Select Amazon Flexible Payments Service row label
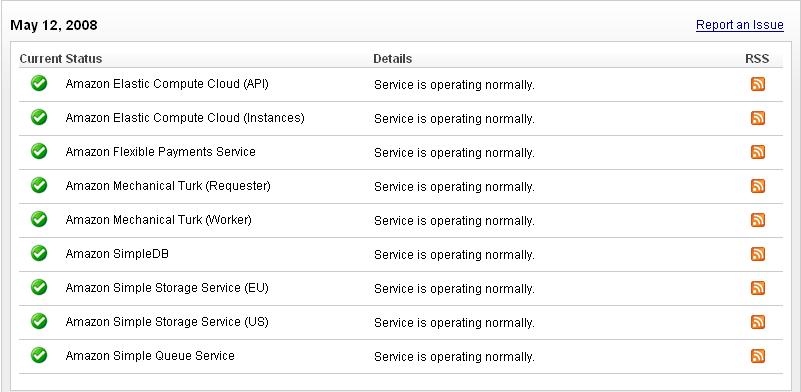The height and width of the screenshot is (392, 801). pyautogui.click(x=160, y=152)
